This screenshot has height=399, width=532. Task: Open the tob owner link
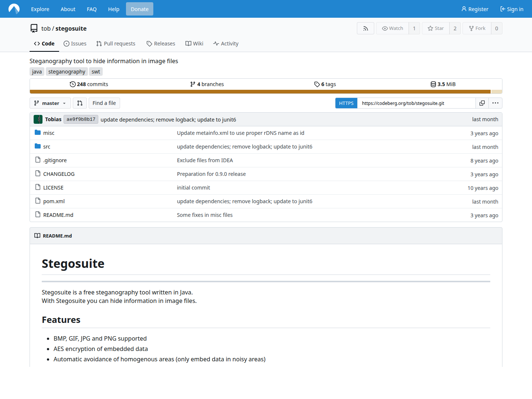(x=46, y=28)
